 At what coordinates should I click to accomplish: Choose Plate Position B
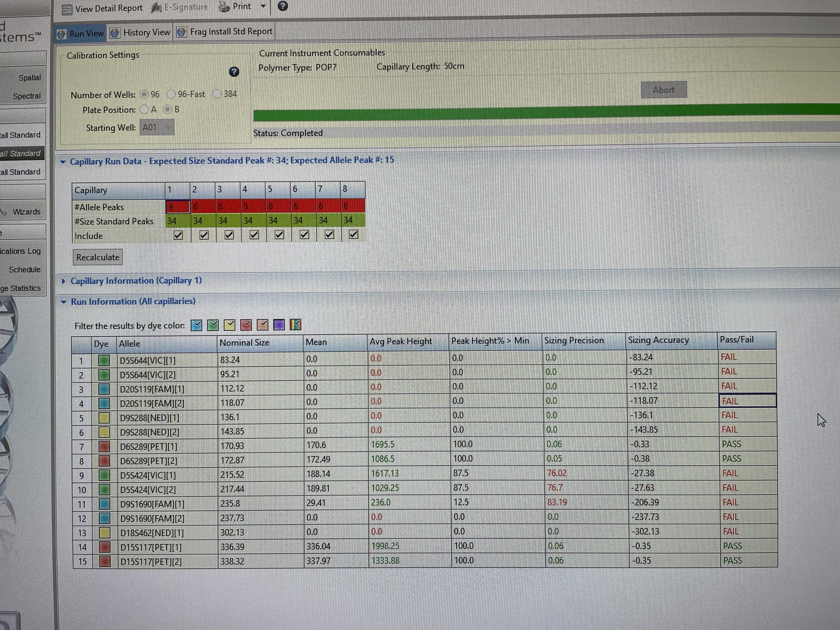coord(167,109)
